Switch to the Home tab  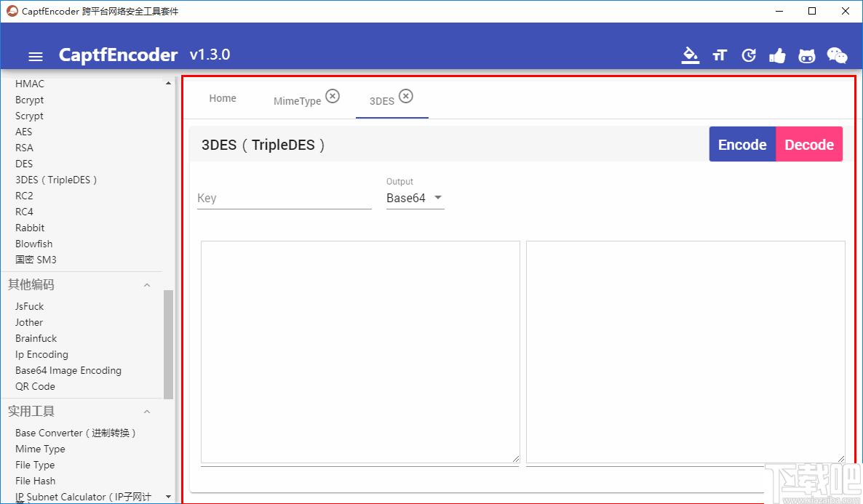[223, 98]
